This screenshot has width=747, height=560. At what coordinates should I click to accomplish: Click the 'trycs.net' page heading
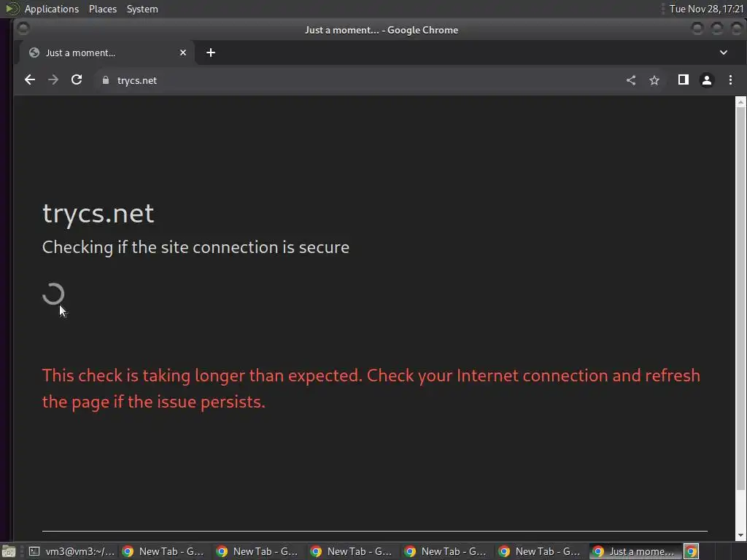coord(98,214)
